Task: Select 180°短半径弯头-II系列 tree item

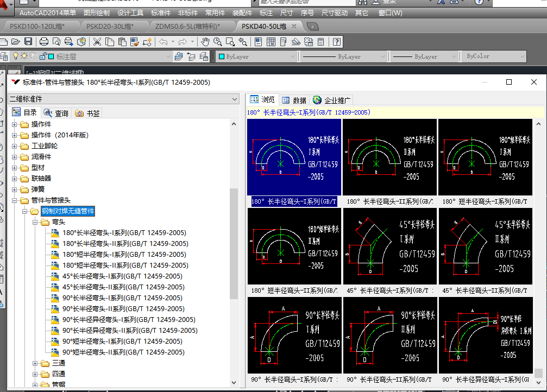Action: [125, 265]
